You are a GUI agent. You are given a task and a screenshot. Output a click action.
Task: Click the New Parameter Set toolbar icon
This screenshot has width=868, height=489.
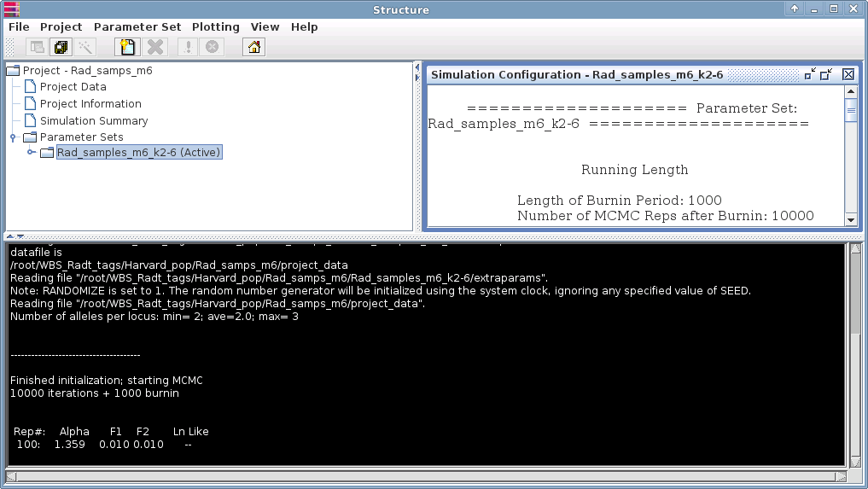(127, 48)
